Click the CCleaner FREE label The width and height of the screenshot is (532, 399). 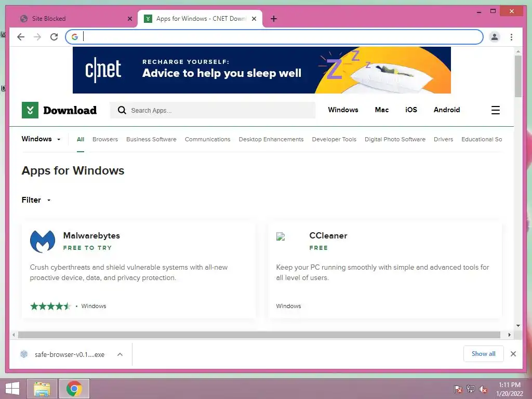pyautogui.click(x=318, y=248)
